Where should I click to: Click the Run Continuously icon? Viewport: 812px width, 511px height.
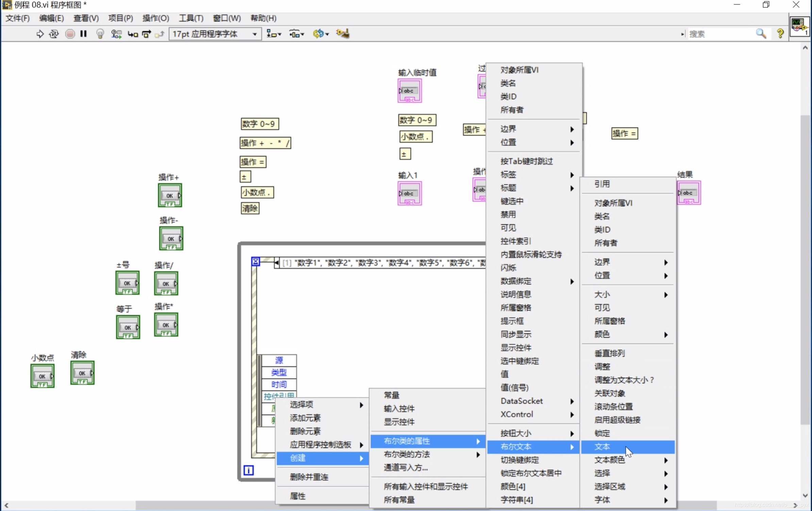tap(54, 34)
